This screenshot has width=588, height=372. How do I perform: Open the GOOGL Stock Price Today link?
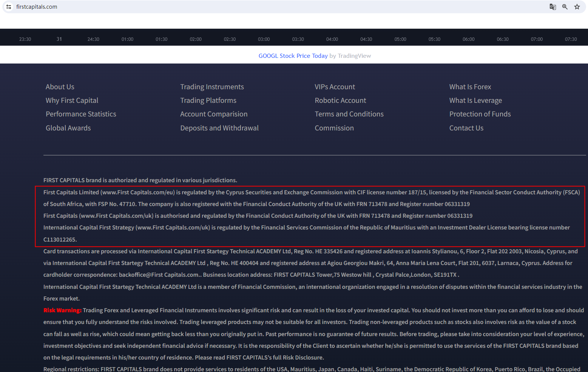click(x=293, y=56)
